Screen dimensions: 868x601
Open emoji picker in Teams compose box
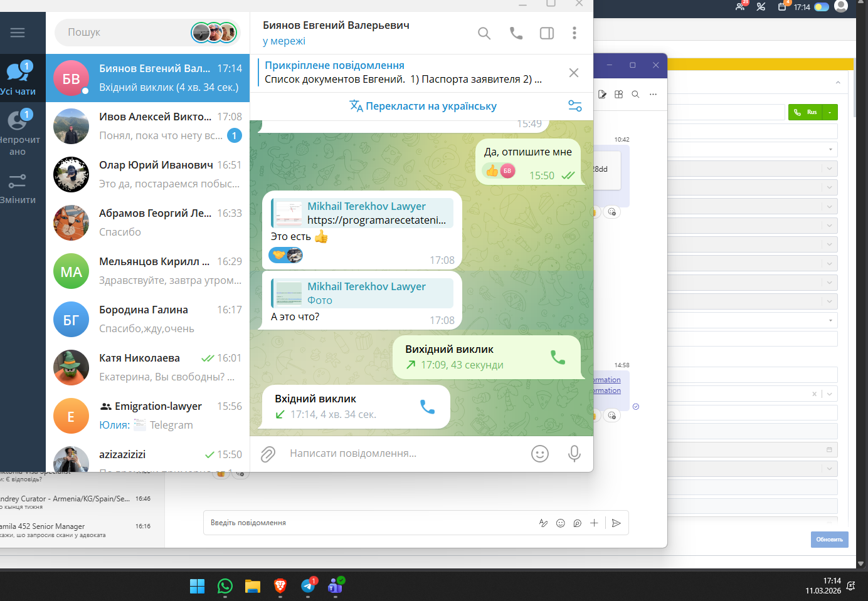coord(561,523)
